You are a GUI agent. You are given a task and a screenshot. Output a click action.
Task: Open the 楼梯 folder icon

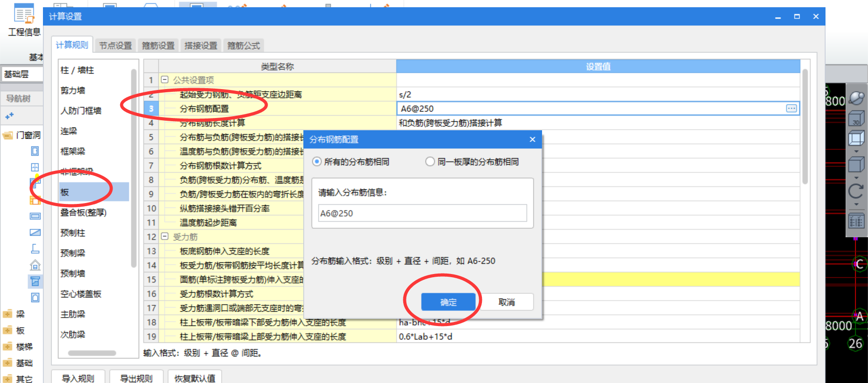tap(8, 347)
